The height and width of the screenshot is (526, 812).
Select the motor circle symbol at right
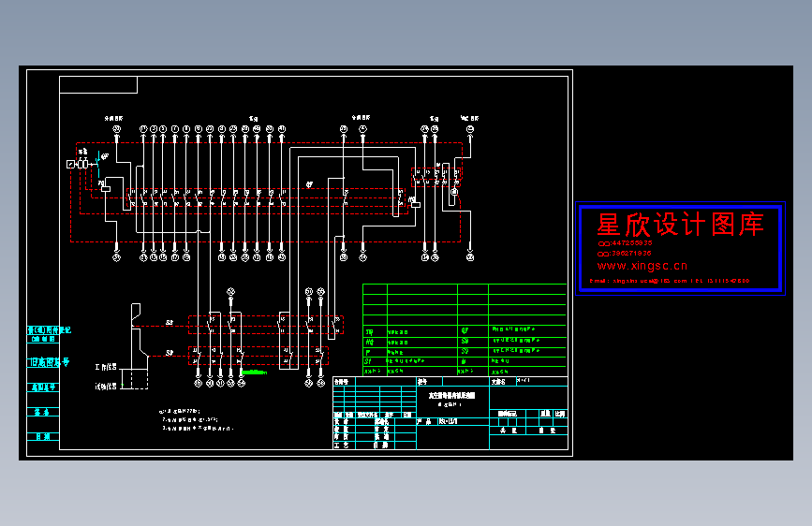click(454, 192)
